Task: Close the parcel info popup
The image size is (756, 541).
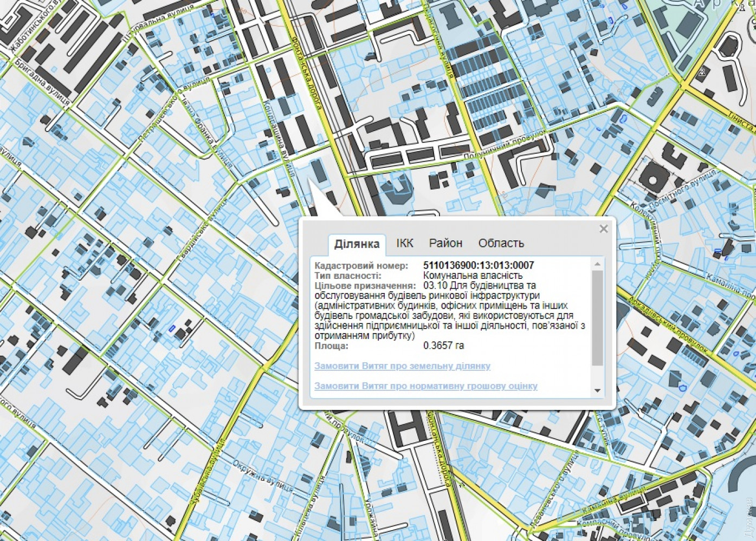Action: click(x=603, y=229)
